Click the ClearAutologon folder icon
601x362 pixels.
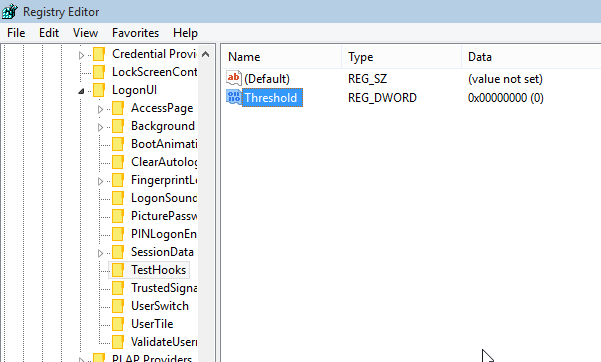tap(118, 162)
